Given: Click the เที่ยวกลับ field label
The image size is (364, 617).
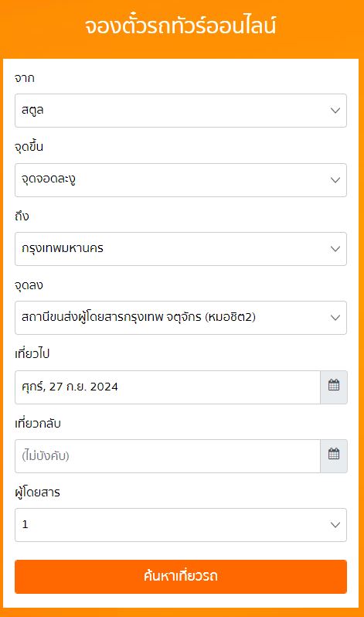Looking at the screenshot, I should click(x=38, y=423).
